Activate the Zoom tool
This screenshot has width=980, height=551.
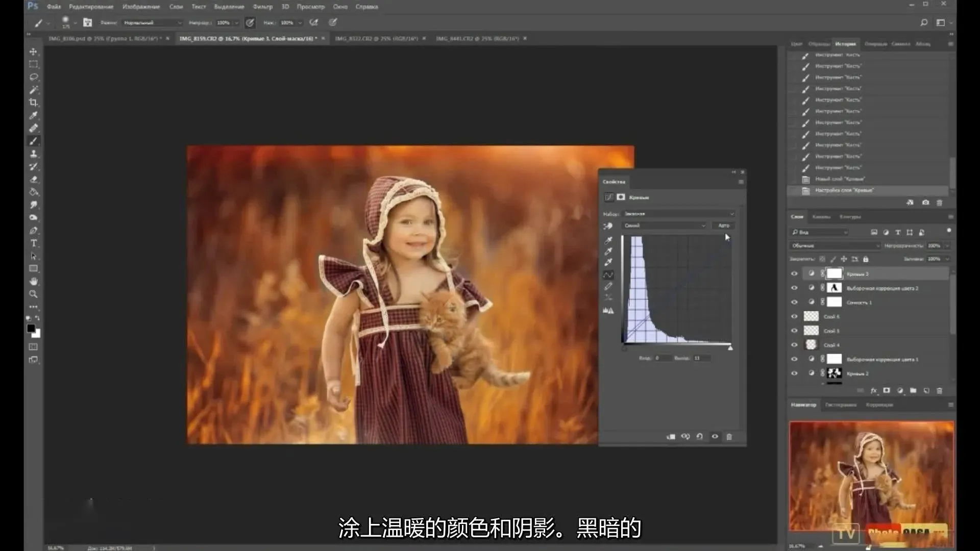33,294
